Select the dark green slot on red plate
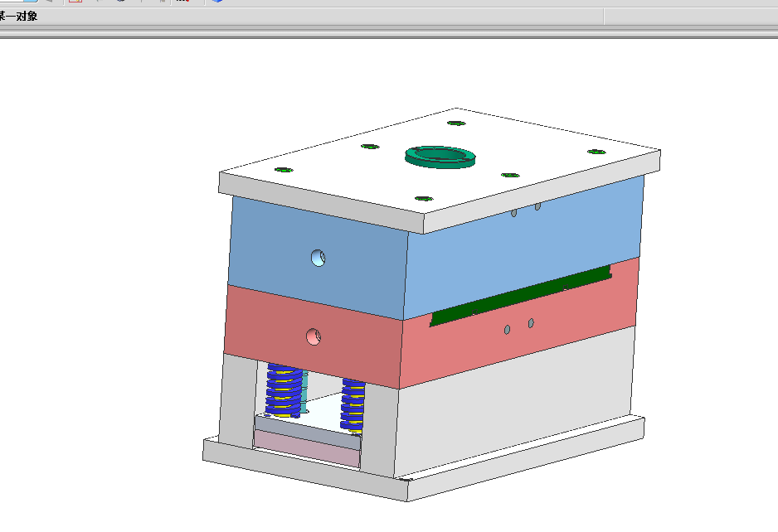The width and height of the screenshot is (778, 532). point(520,296)
